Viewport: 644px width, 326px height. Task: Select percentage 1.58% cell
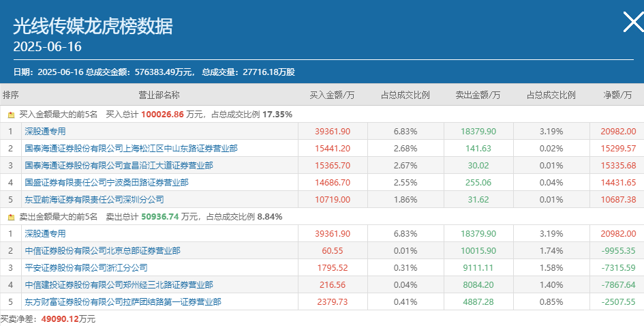coord(551,268)
